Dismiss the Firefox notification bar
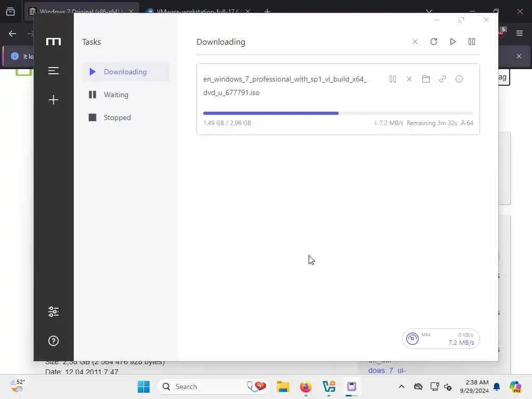This screenshot has width=532, height=399. click(519, 56)
